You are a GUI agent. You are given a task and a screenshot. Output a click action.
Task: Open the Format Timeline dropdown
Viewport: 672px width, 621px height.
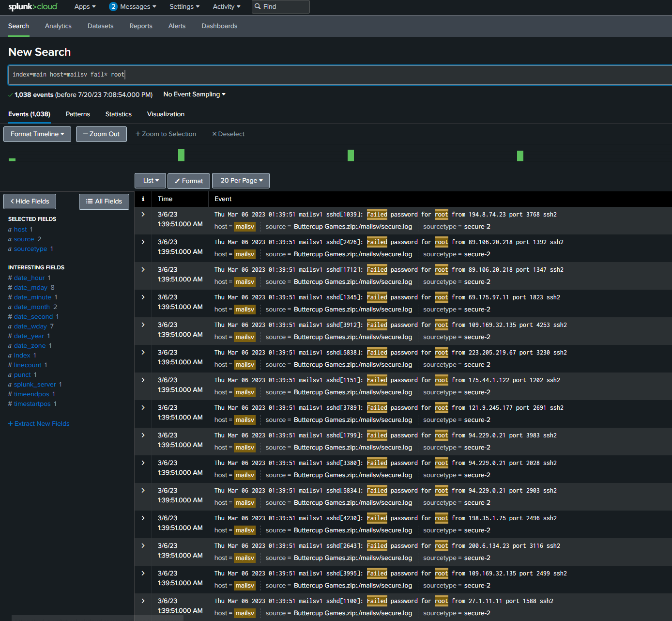point(37,134)
